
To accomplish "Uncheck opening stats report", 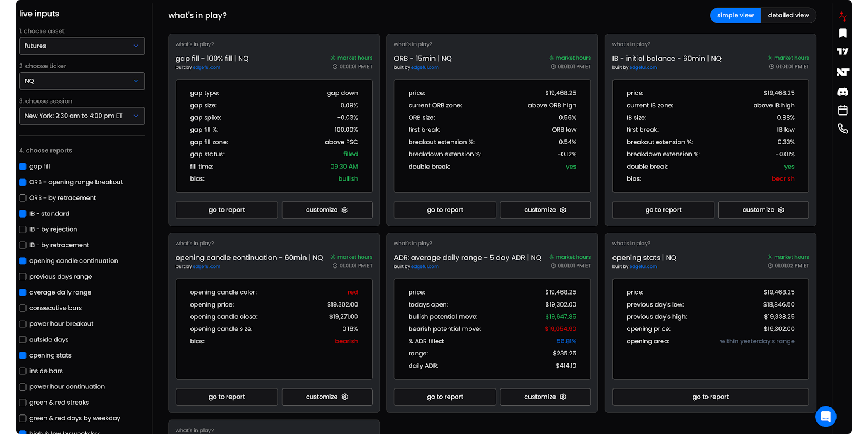I will pos(23,355).
